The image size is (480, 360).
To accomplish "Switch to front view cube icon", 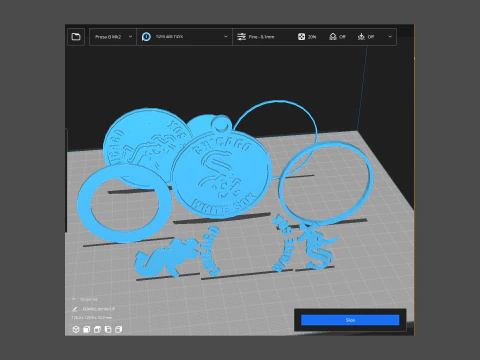I will tap(87, 329).
